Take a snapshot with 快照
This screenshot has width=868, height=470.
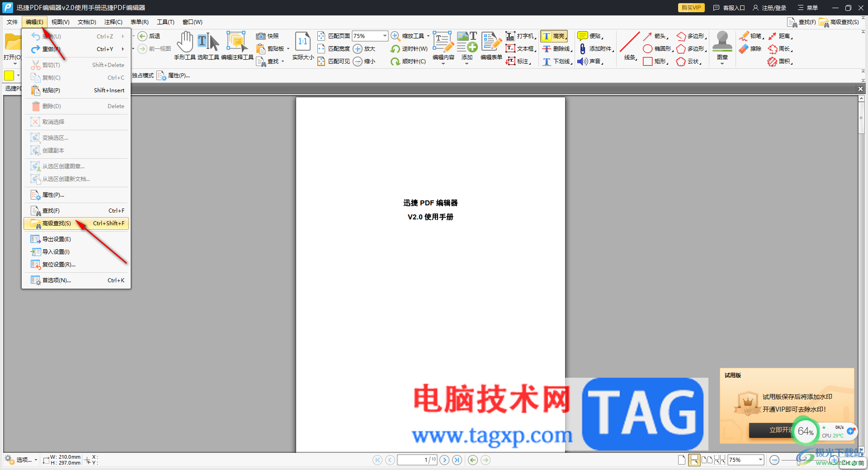pos(268,36)
